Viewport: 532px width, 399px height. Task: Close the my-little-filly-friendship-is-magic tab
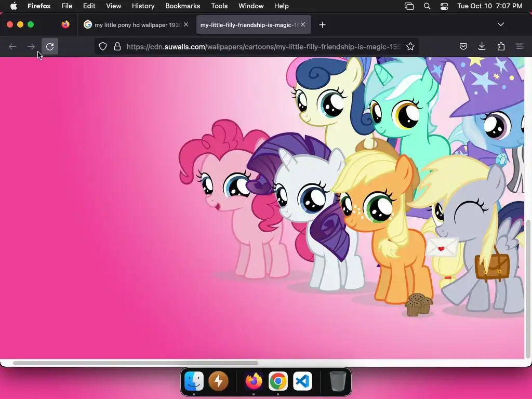point(303,24)
